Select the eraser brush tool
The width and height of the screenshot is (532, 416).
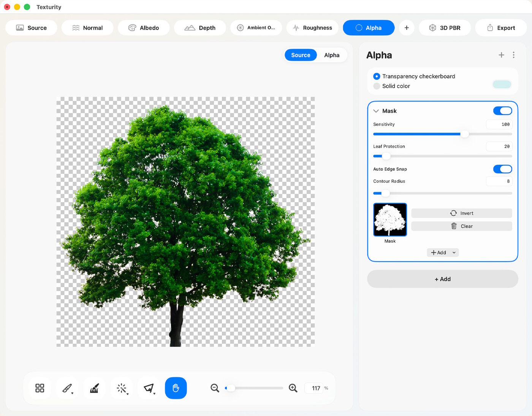[94, 388]
